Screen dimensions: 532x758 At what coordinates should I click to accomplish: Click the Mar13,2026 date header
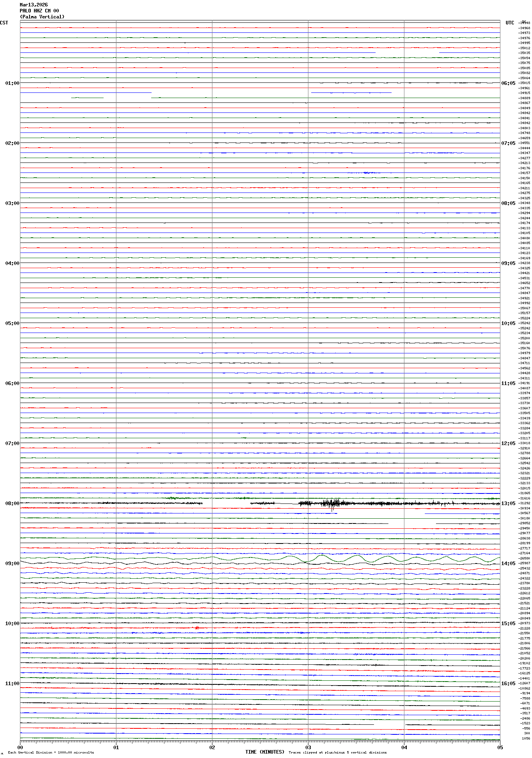coord(34,5)
